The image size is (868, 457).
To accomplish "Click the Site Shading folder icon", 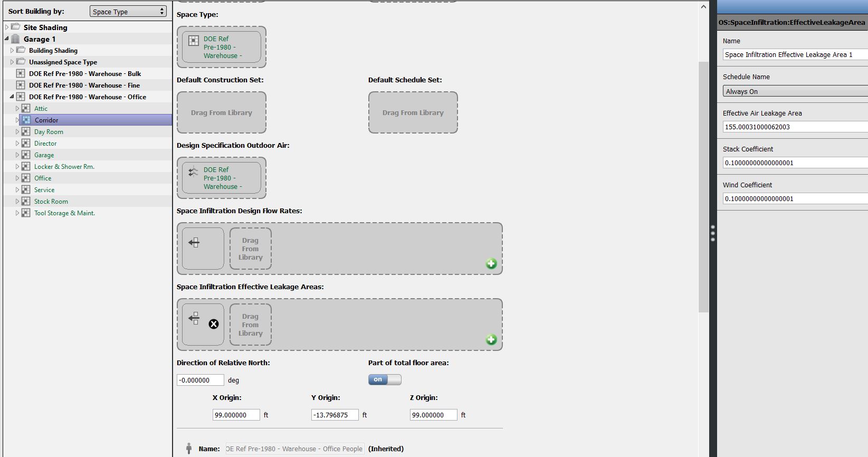I will point(16,27).
